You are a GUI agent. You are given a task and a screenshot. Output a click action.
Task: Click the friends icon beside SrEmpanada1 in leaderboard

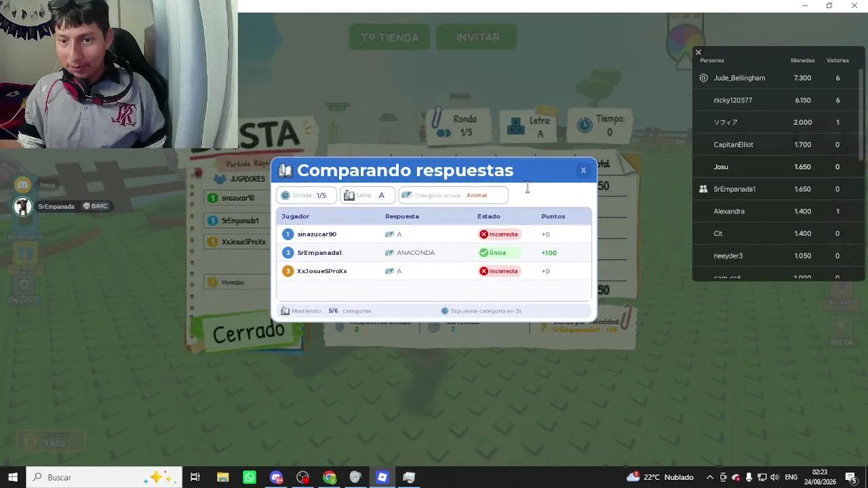(x=703, y=189)
